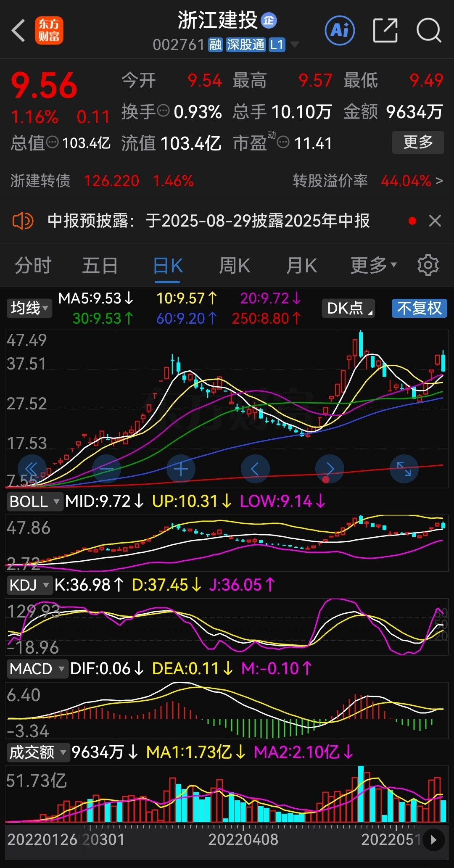The width and height of the screenshot is (454, 868).
Task: Toggle DK点 signal display
Action: pos(348,308)
